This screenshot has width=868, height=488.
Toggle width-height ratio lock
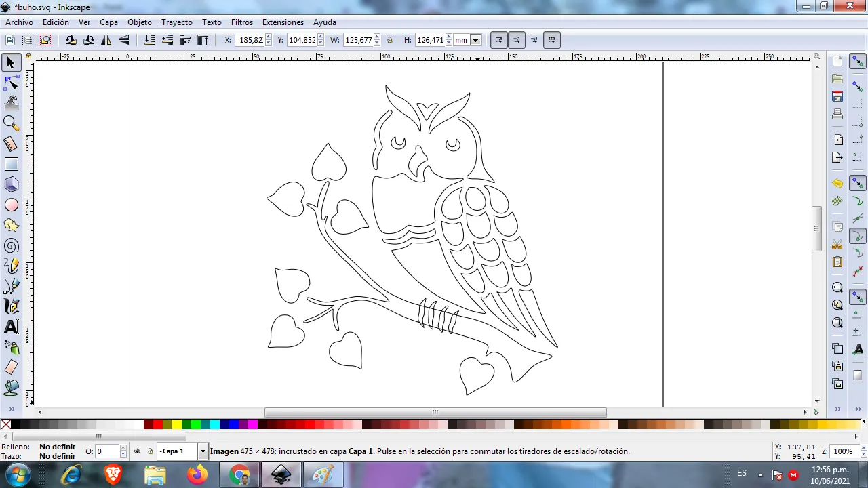[x=390, y=40]
